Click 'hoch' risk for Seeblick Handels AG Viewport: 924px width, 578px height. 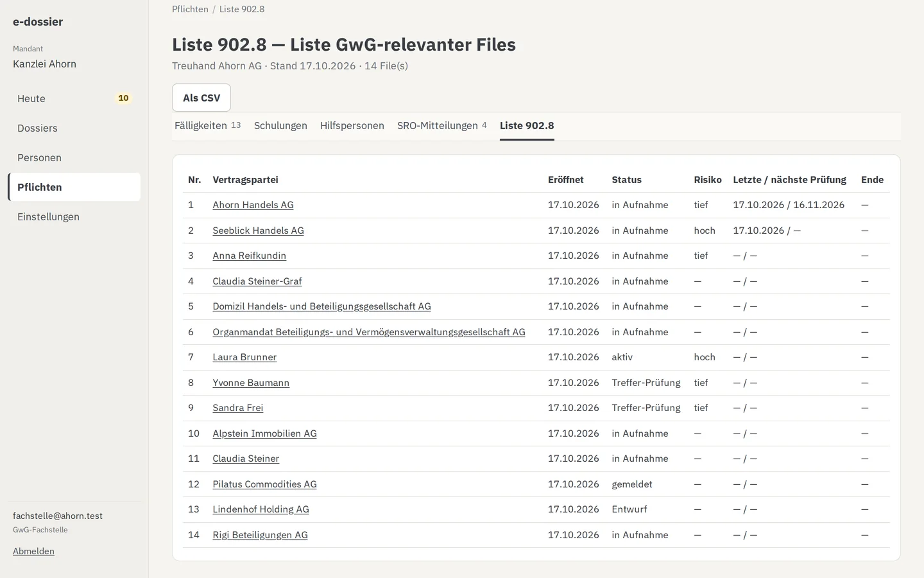tap(704, 231)
